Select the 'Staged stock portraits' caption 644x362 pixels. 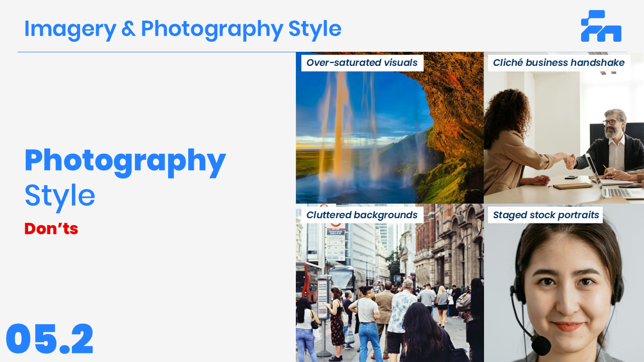pos(546,215)
